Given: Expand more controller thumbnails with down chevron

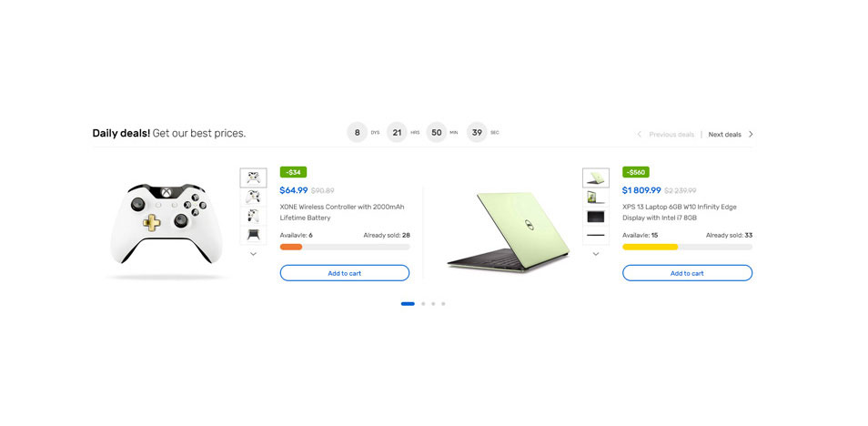Looking at the screenshot, I should (253, 254).
